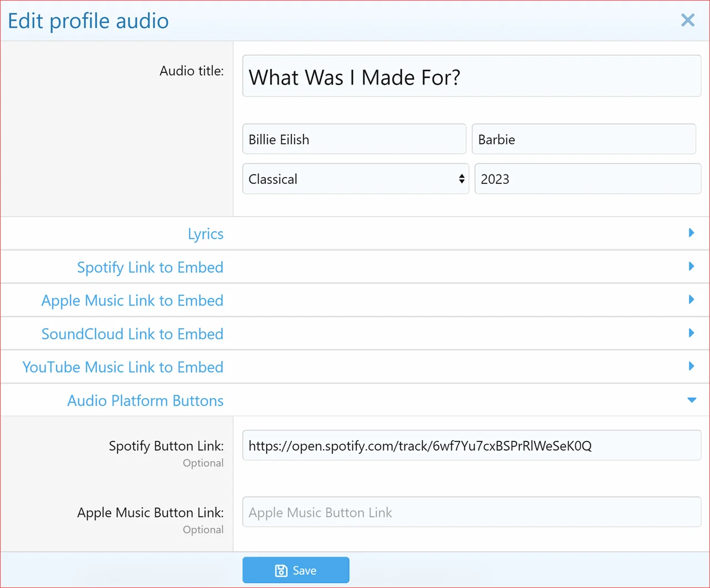Select the Apple Music Link to Embed heading

[x=132, y=300]
